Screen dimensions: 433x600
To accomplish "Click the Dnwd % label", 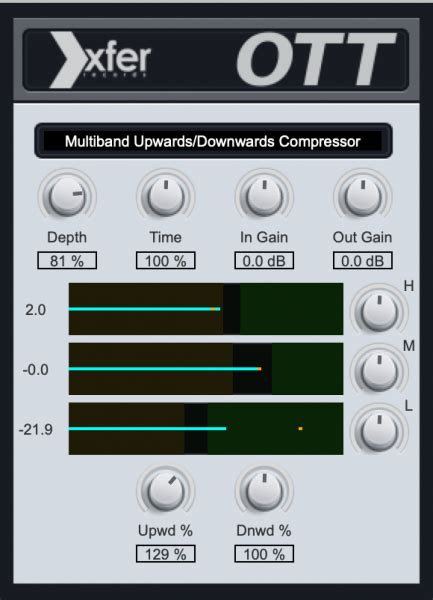I will click(x=264, y=531).
